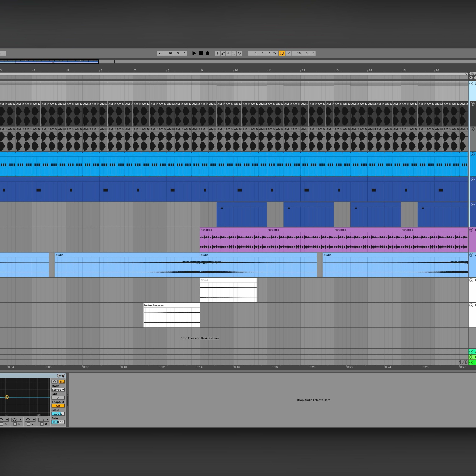Select the Hat loop clip at bar 9
The width and height of the screenshot is (476, 476).
tap(233, 239)
